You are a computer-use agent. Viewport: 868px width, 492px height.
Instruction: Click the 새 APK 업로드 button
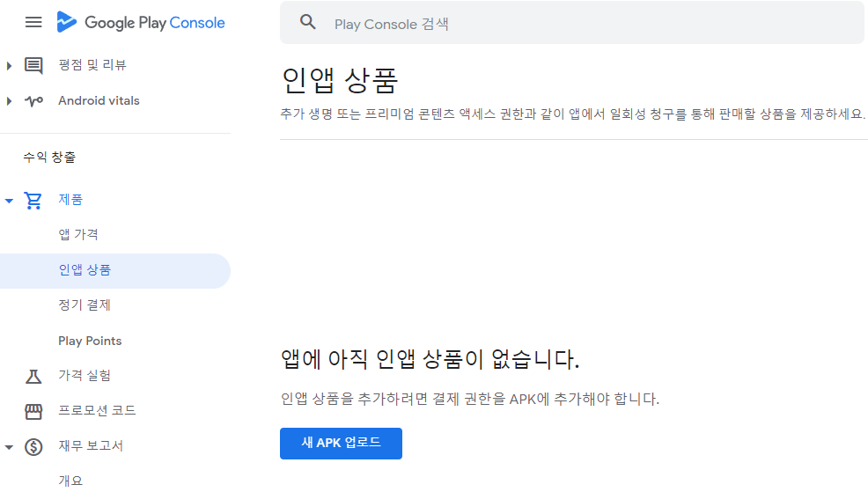click(341, 443)
